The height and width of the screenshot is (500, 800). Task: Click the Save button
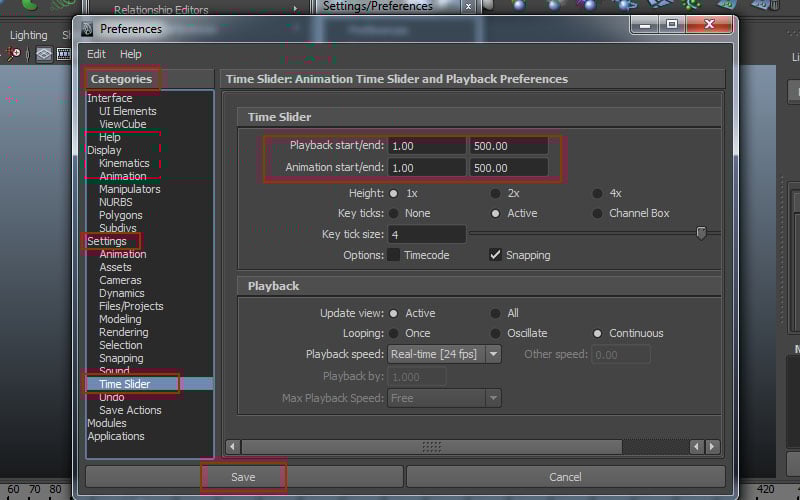click(243, 477)
